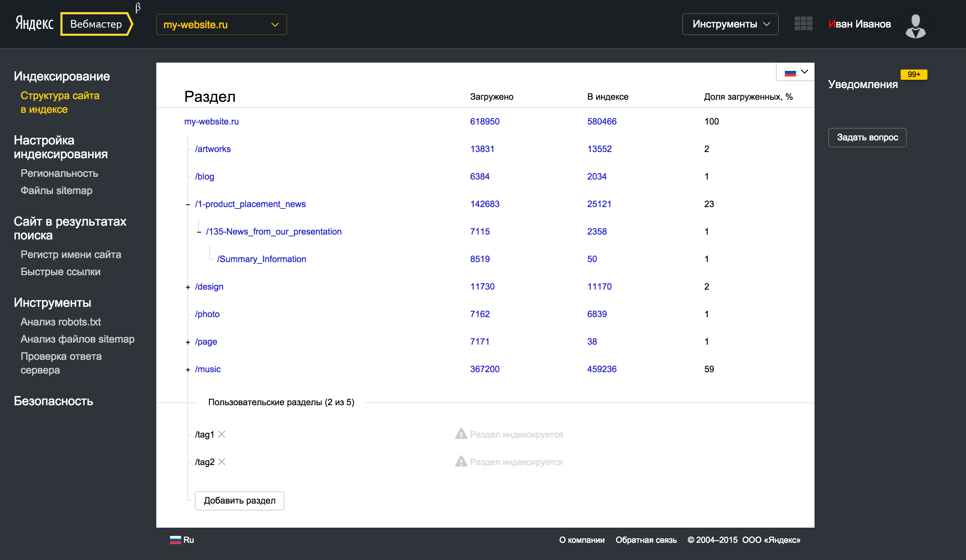Click loaded count 142683

click(485, 204)
